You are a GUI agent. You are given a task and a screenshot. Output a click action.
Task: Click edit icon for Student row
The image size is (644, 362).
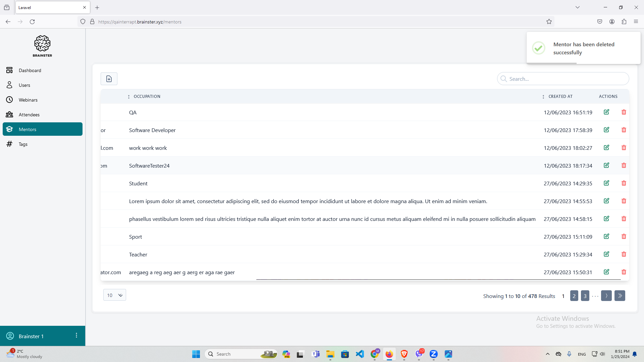[x=606, y=183]
